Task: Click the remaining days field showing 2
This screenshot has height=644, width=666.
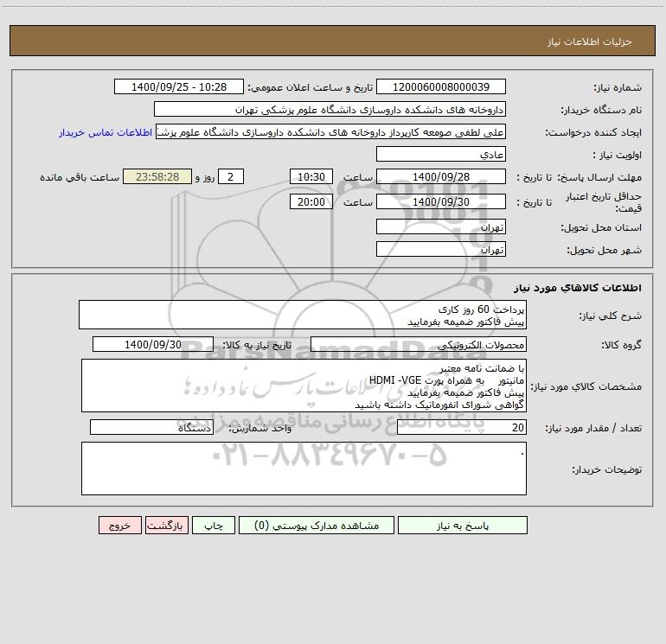Action: point(231,176)
